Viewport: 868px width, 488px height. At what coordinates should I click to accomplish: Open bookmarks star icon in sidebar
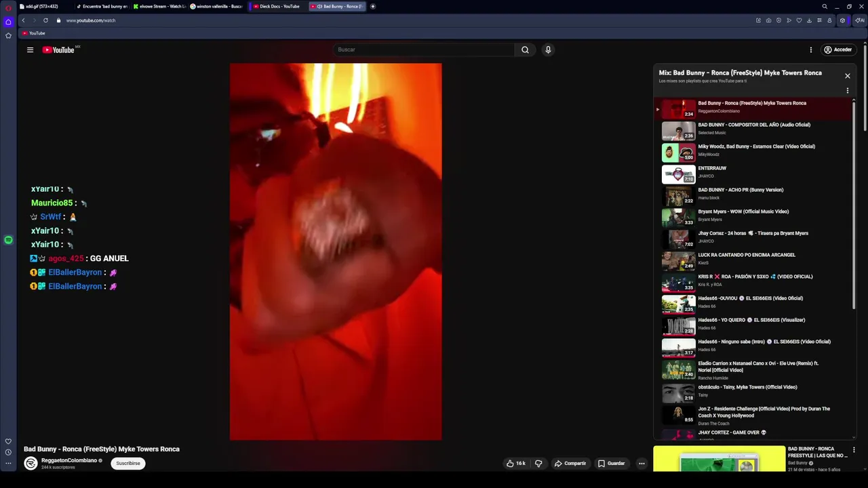coord(8,35)
